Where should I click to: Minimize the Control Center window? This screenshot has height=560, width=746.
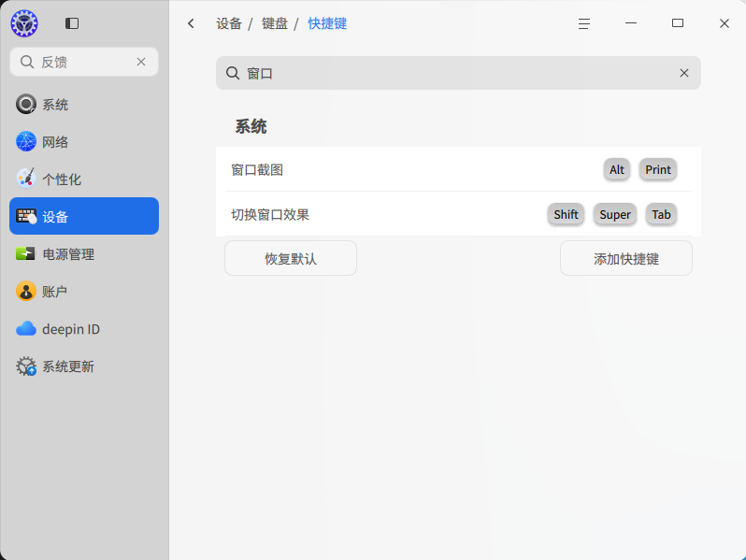click(631, 23)
